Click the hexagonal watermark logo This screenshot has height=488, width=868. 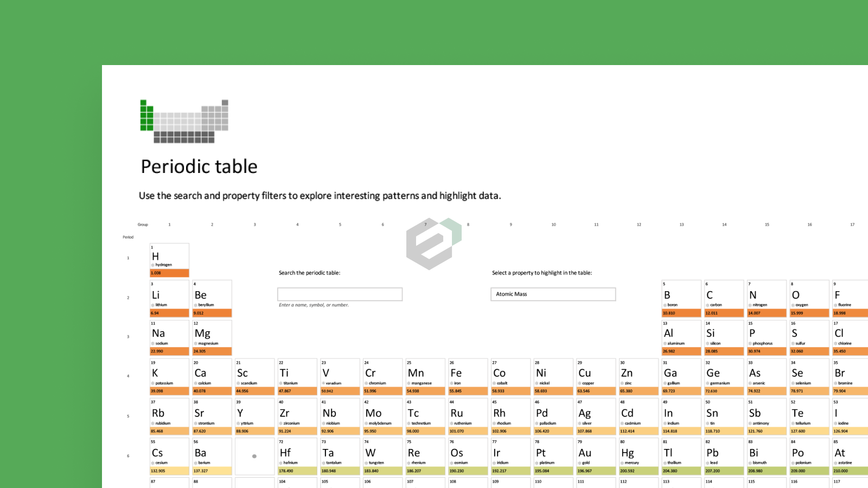pyautogui.click(x=433, y=243)
